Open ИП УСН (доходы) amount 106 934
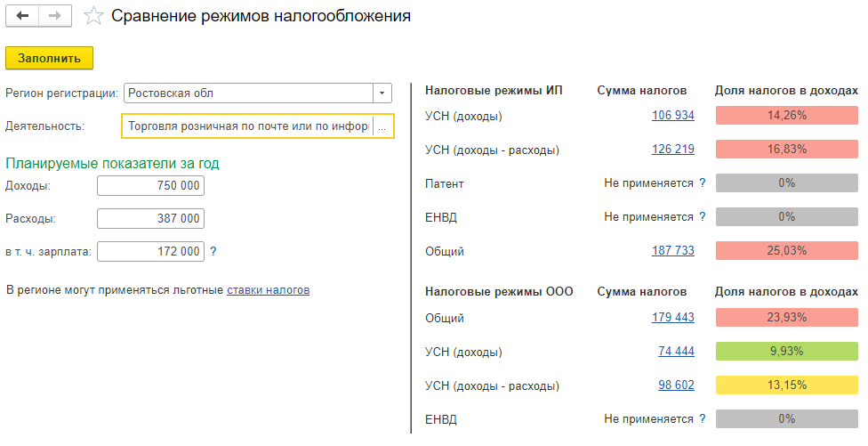 (672, 115)
